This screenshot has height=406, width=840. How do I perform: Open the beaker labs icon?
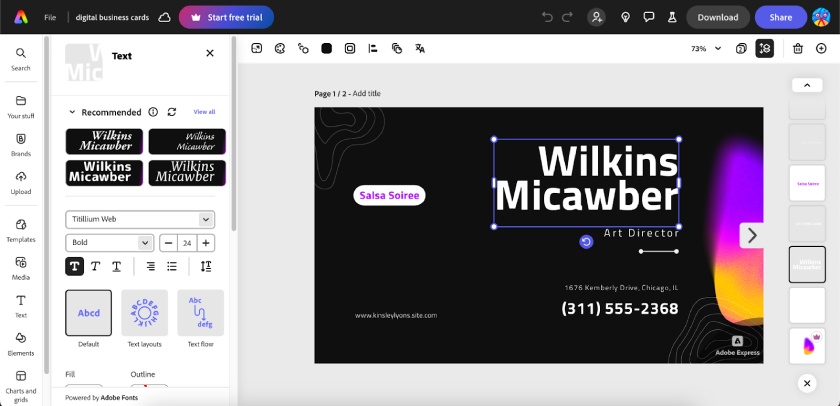click(672, 17)
